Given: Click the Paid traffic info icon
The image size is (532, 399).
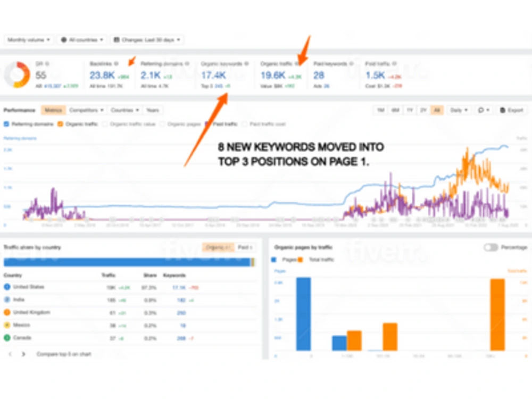Looking at the screenshot, I should [x=394, y=63].
